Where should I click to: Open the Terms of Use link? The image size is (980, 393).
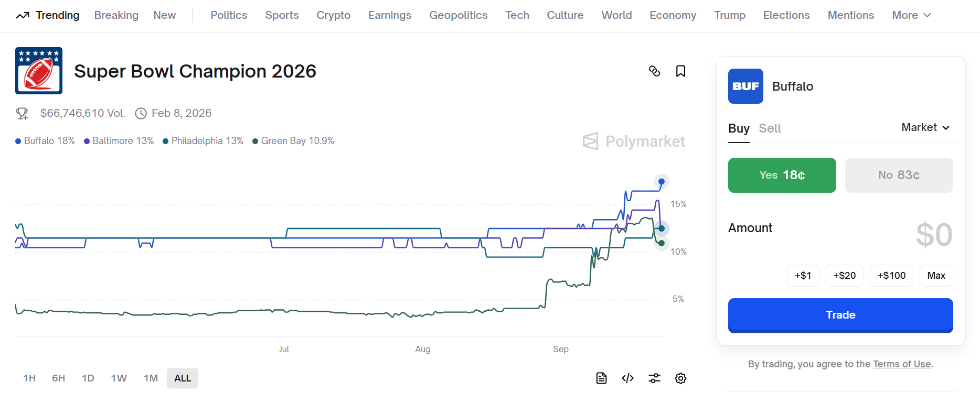click(x=901, y=364)
